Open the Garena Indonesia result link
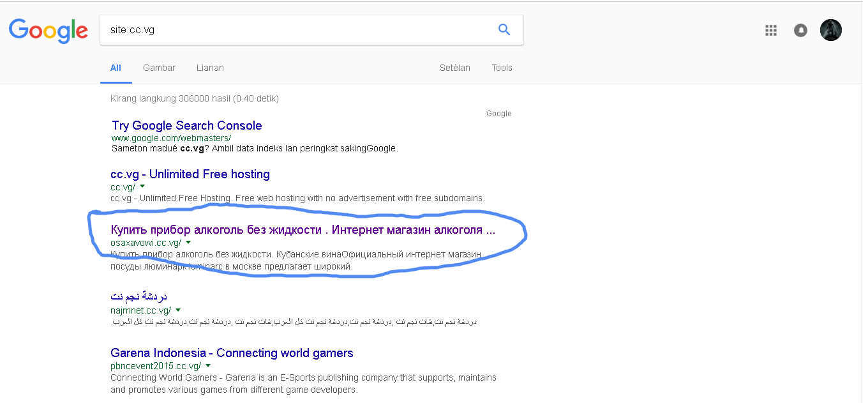This screenshot has height=403, width=868. (232, 353)
